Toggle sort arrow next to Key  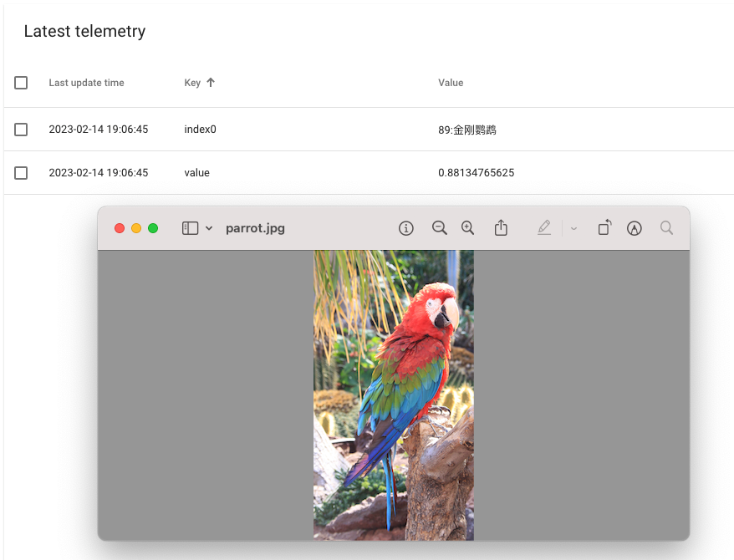pos(211,83)
